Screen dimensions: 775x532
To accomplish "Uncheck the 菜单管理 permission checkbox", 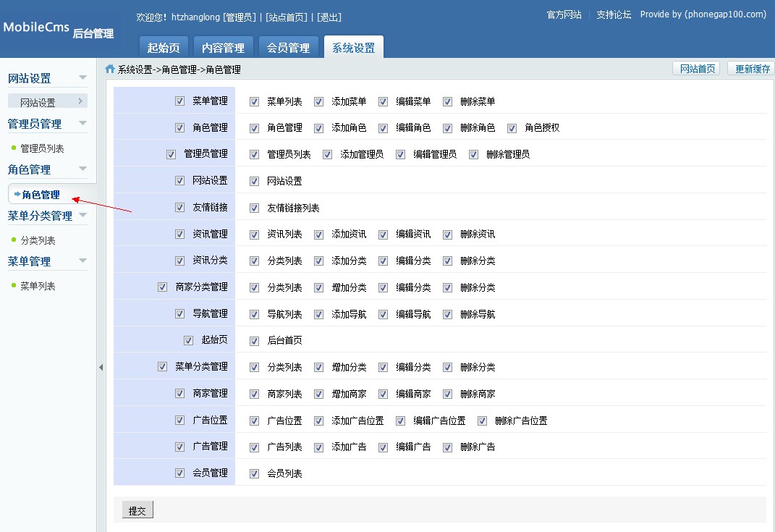I will point(179,101).
